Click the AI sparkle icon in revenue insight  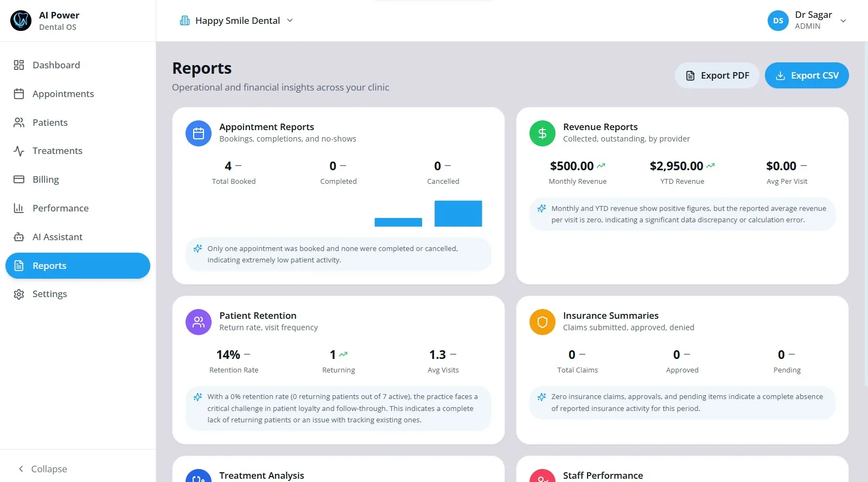click(x=541, y=208)
